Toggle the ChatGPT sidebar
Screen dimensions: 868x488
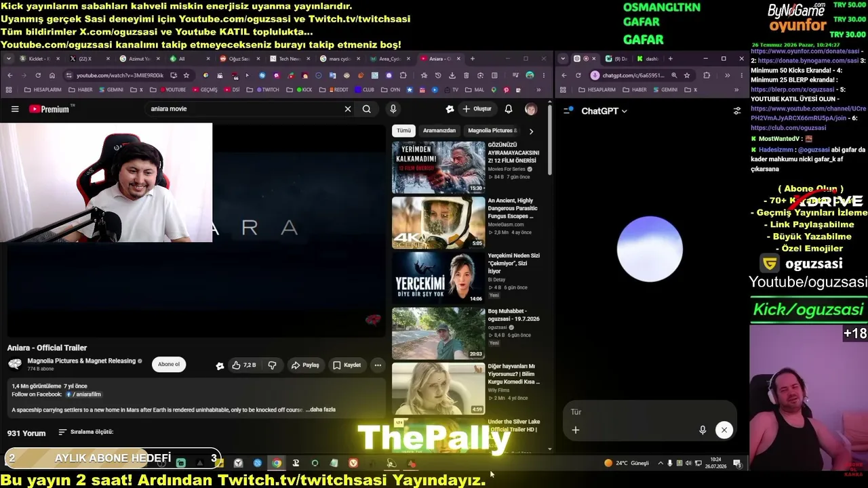tap(568, 110)
